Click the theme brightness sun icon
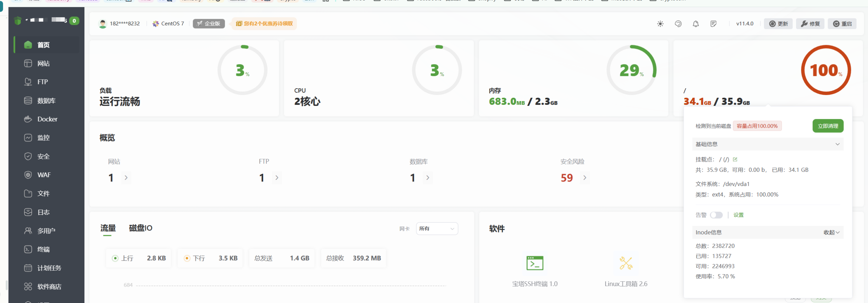 tap(660, 24)
